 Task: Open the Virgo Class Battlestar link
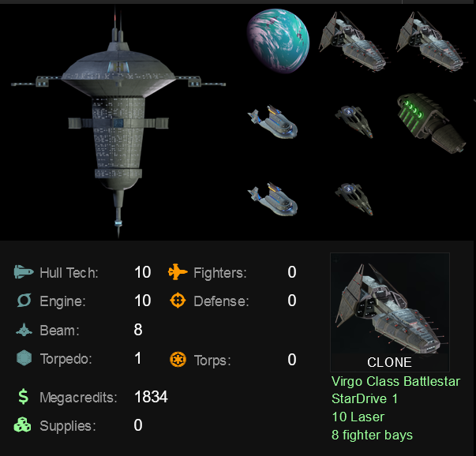pyautogui.click(x=395, y=381)
